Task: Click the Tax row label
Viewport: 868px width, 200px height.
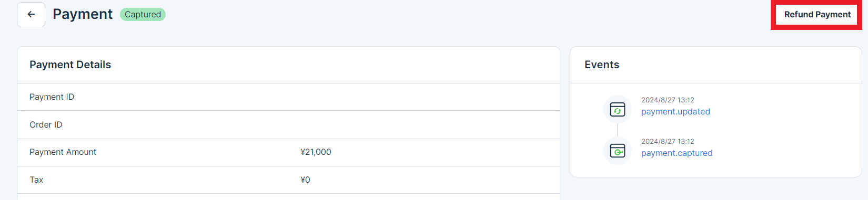Action: pyautogui.click(x=36, y=180)
